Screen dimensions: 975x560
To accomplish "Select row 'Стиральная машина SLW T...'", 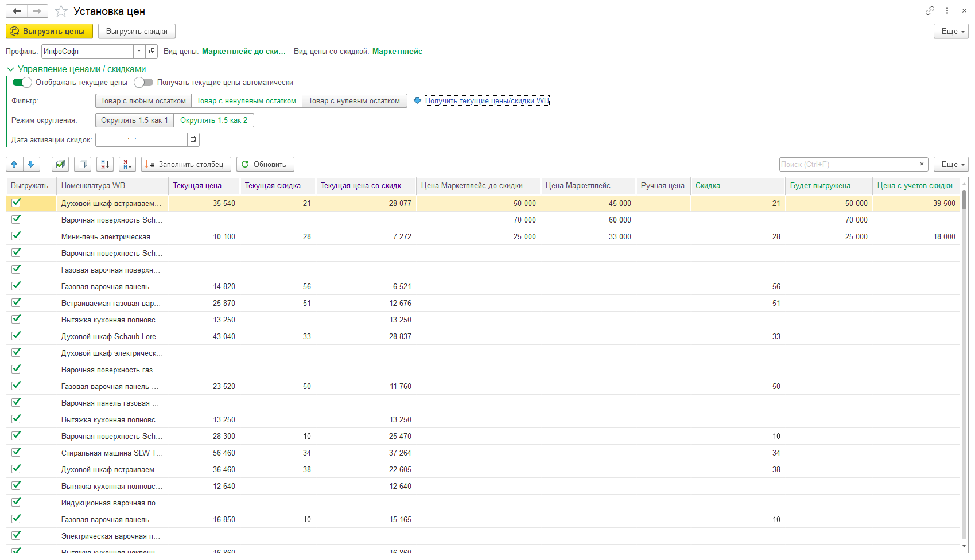I will pyautogui.click(x=483, y=453).
